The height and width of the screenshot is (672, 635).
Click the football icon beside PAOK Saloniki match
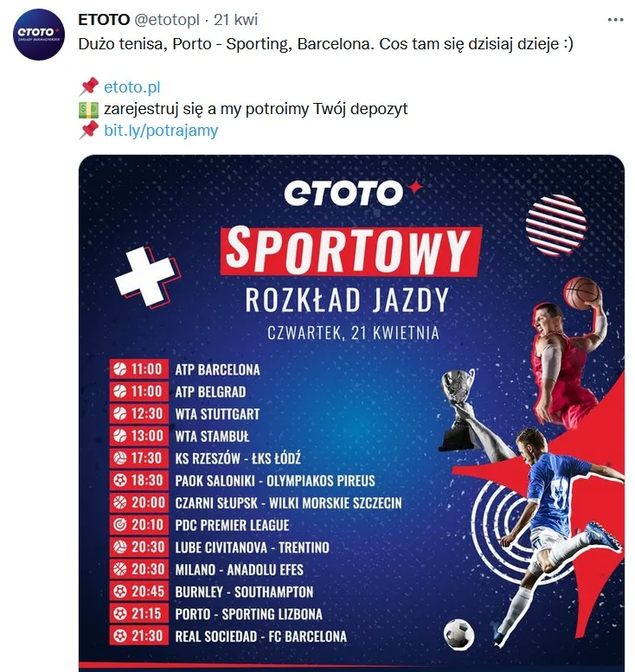click(x=120, y=480)
